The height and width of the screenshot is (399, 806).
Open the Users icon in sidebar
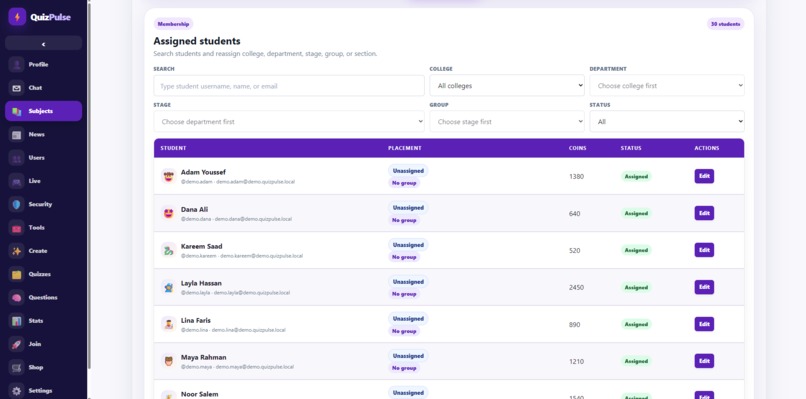click(x=16, y=158)
